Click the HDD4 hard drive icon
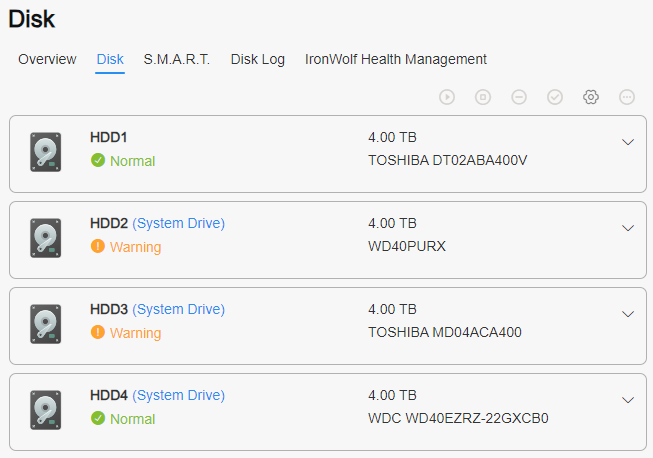The height and width of the screenshot is (458, 653). point(45,410)
